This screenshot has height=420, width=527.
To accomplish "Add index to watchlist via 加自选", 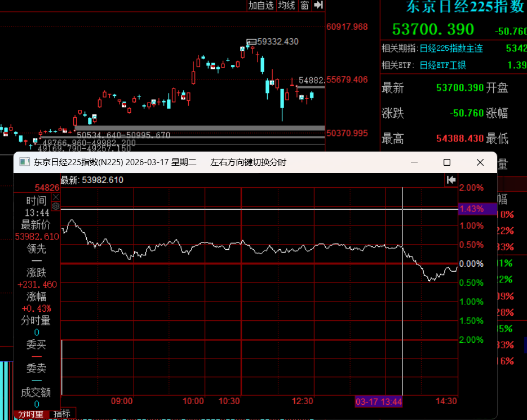I will point(261,6).
